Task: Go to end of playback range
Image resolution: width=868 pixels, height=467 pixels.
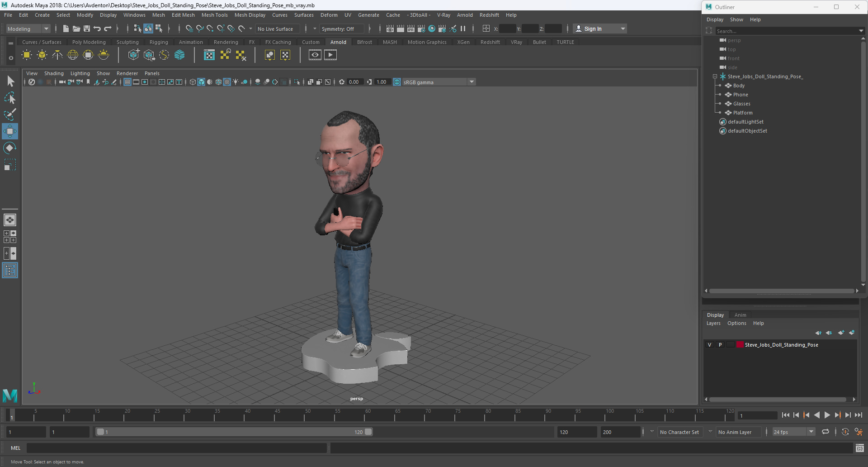Action: pos(859,415)
